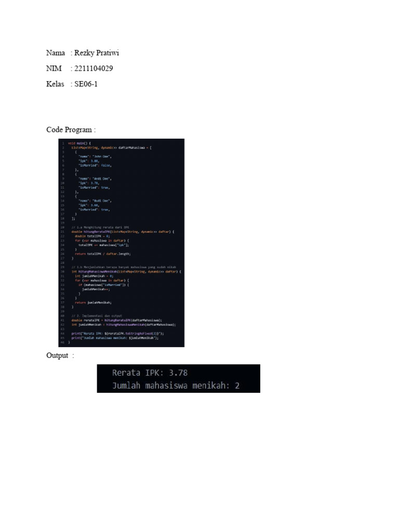
Task: Click the void main() line in code
Action: 79,143
